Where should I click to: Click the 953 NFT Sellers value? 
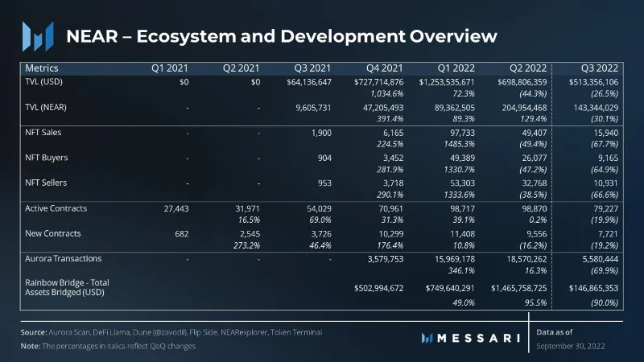coord(324,183)
